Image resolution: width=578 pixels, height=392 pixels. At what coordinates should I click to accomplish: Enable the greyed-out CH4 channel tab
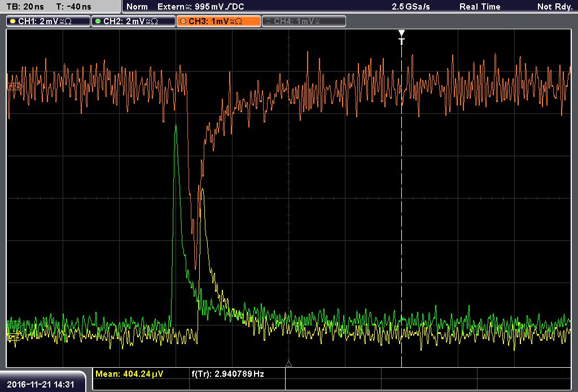pos(304,21)
